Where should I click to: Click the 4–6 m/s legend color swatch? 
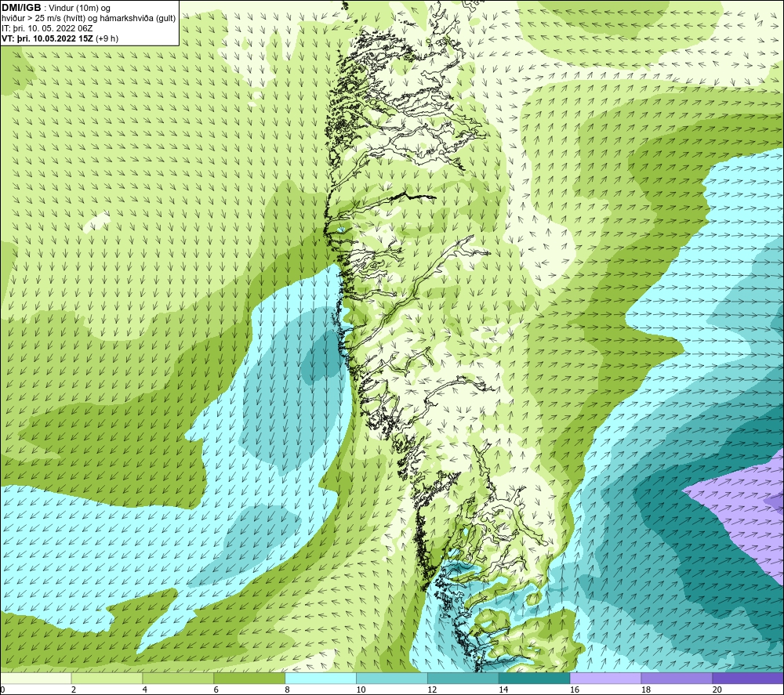178,678
